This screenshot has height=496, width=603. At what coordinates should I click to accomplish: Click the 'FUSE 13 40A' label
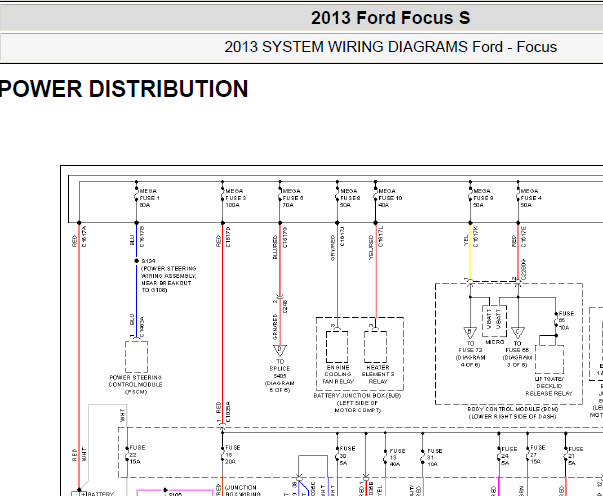(x=397, y=458)
